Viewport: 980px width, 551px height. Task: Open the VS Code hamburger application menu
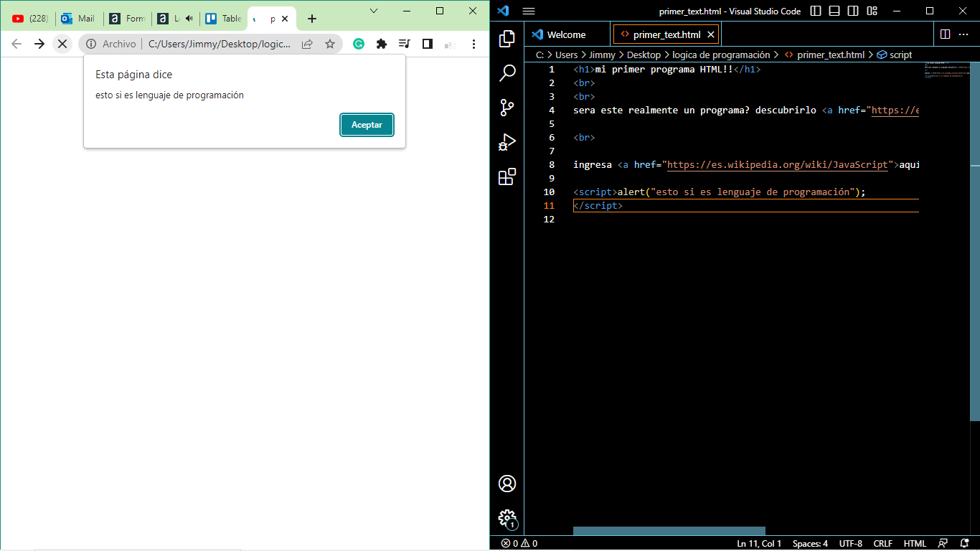(x=529, y=11)
